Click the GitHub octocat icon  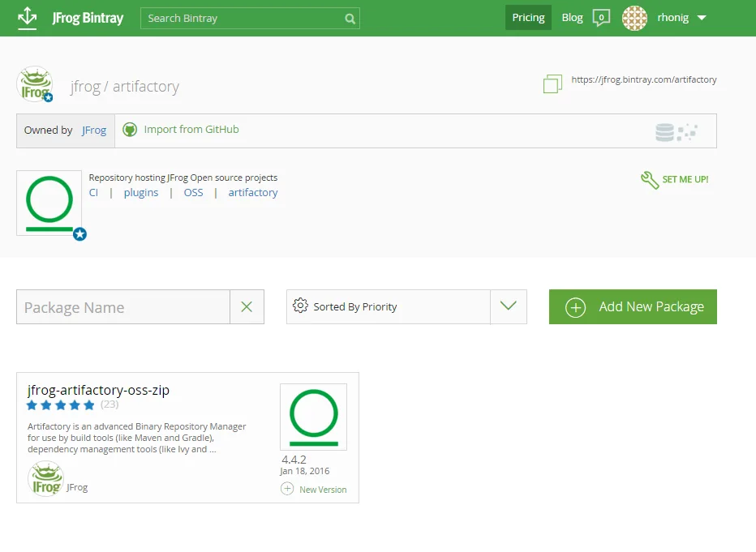tap(130, 130)
